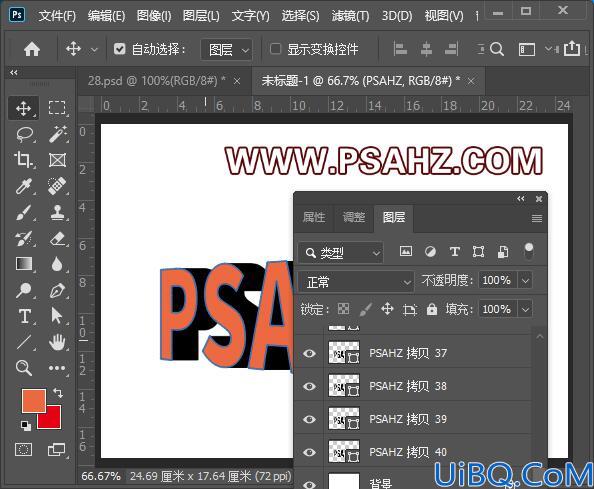Viewport: 594px width, 489px height.
Task: Hide layer PSAHZ 拷贝 38
Action: [x=310, y=386]
